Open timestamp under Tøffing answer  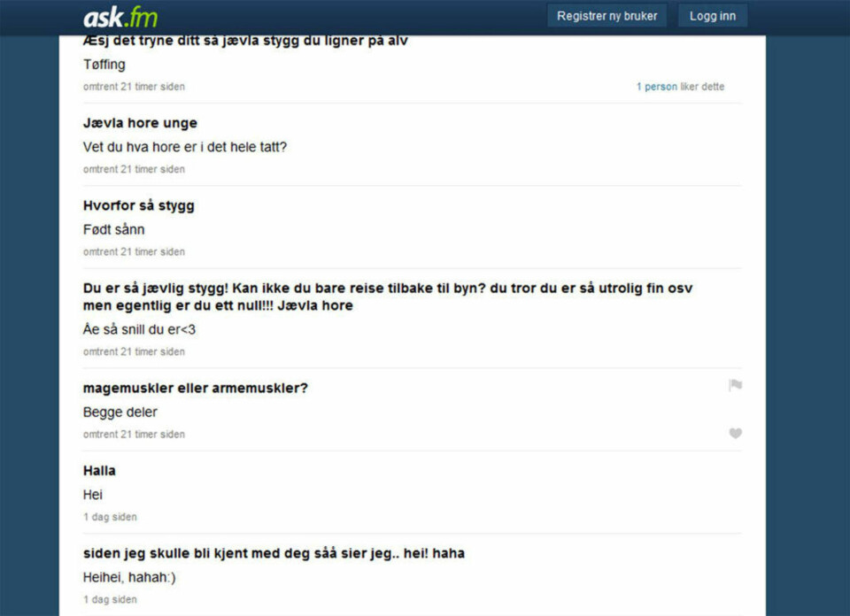[134, 87]
